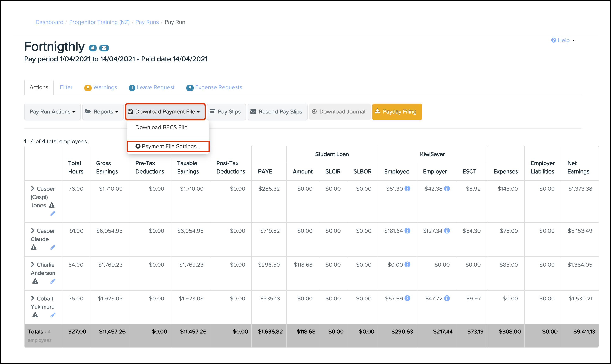This screenshot has width=611, height=364.
Task: Go to Pay Runs breadcrumb link
Action: point(147,22)
